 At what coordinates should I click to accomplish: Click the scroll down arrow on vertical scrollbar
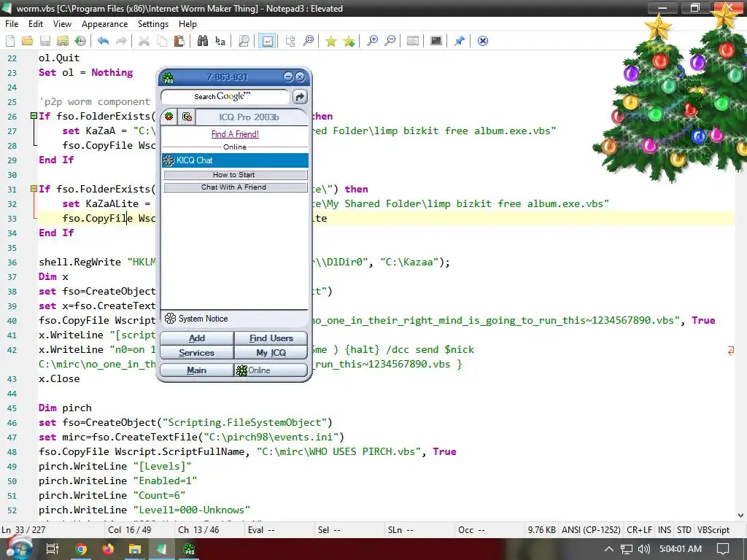740,516
